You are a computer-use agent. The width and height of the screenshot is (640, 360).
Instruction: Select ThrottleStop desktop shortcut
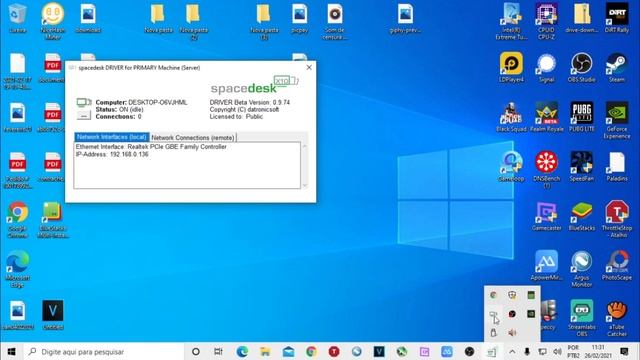point(617,219)
